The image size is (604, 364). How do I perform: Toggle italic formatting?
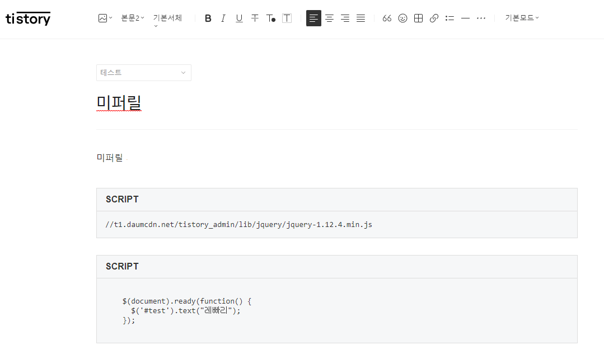pyautogui.click(x=223, y=18)
